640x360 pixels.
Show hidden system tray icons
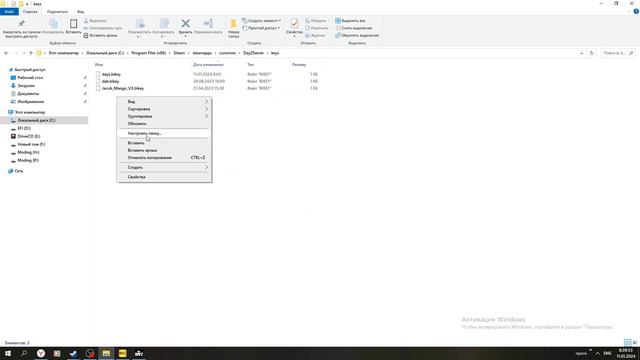pyautogui.click(x=597, y=353)
